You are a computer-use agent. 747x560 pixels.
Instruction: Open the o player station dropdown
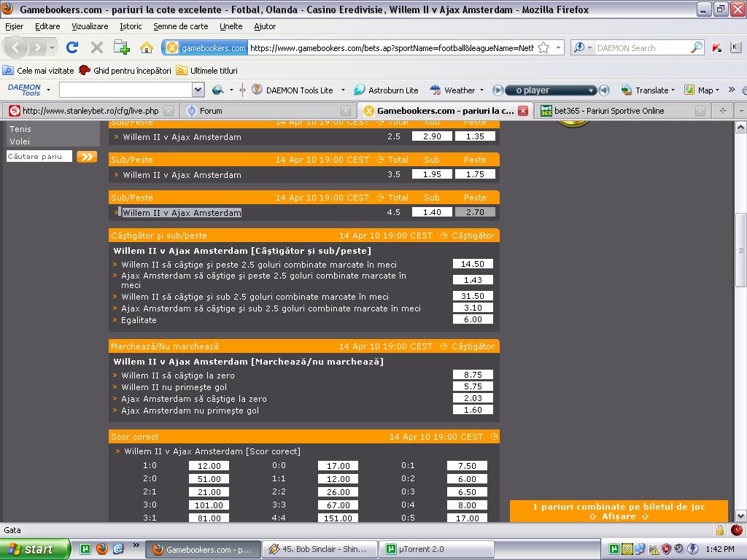pyautogui.click(x=591, y=90)
